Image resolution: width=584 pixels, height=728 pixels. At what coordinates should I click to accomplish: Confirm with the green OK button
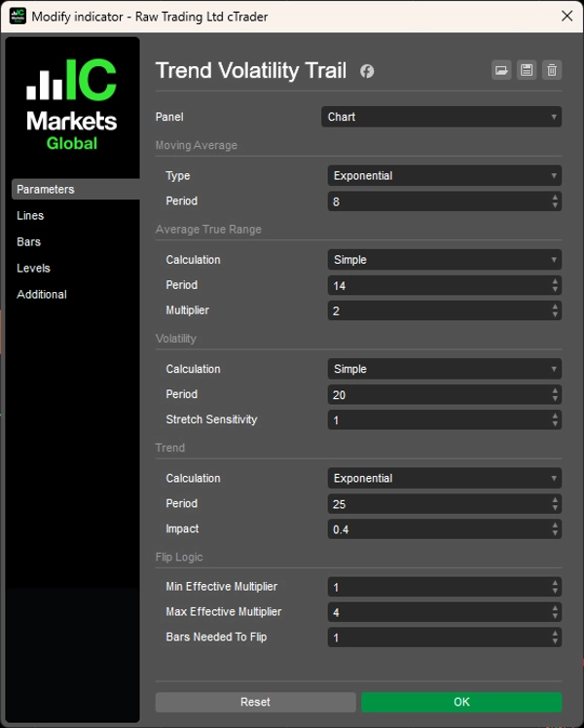click(x=461, y=702)
